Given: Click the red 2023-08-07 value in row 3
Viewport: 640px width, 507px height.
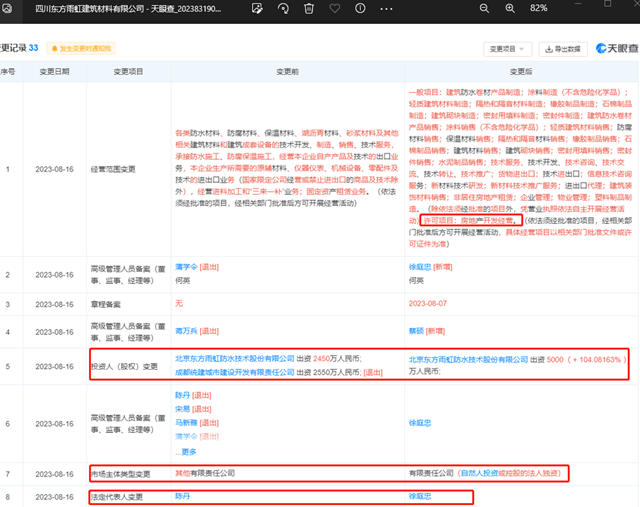Looking at the screenshot, I should coord(428,303).
